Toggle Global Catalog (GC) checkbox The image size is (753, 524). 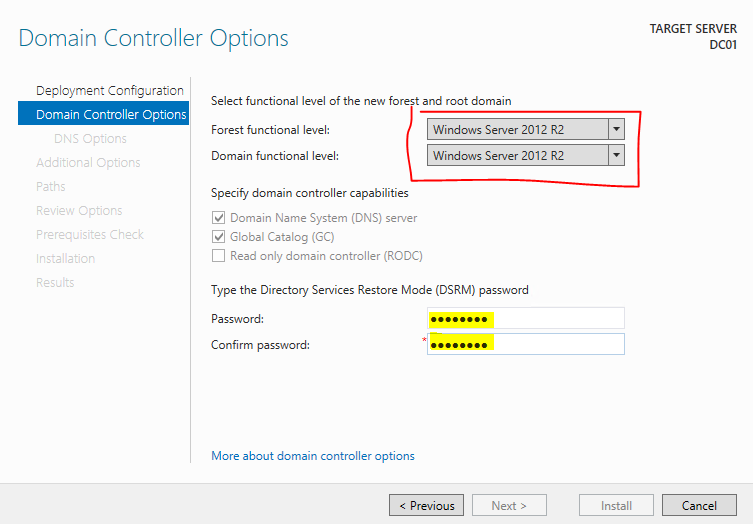pyautogui.click(x=219, y=237)
